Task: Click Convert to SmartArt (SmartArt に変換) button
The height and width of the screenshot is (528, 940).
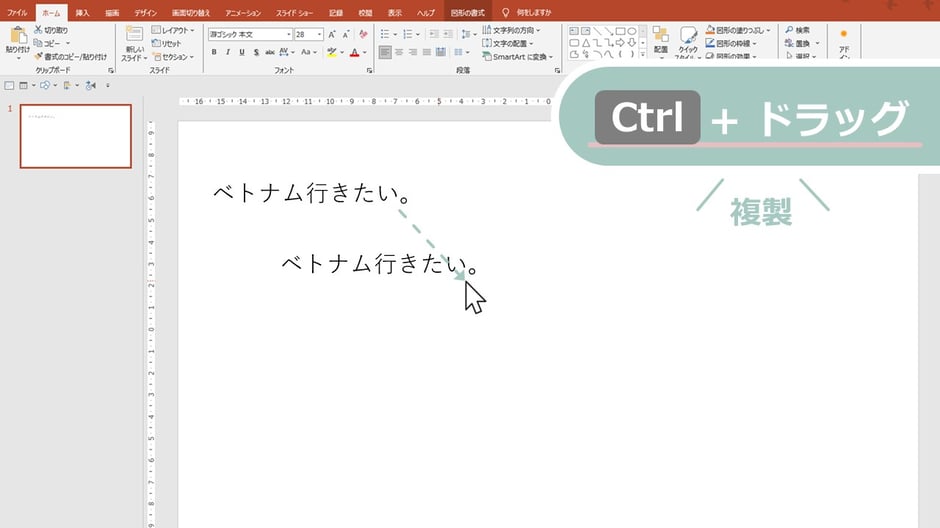Action: (x=518, y=57)
